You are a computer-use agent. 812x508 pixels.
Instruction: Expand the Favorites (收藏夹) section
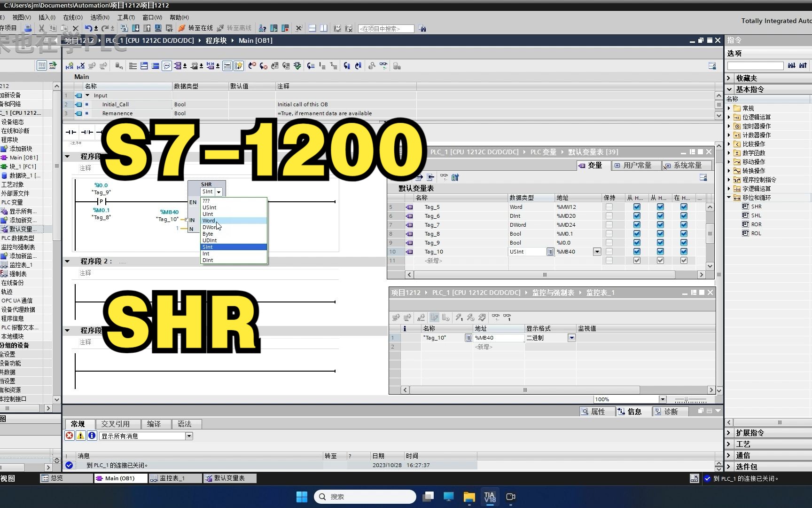click(x=729, y=78)
